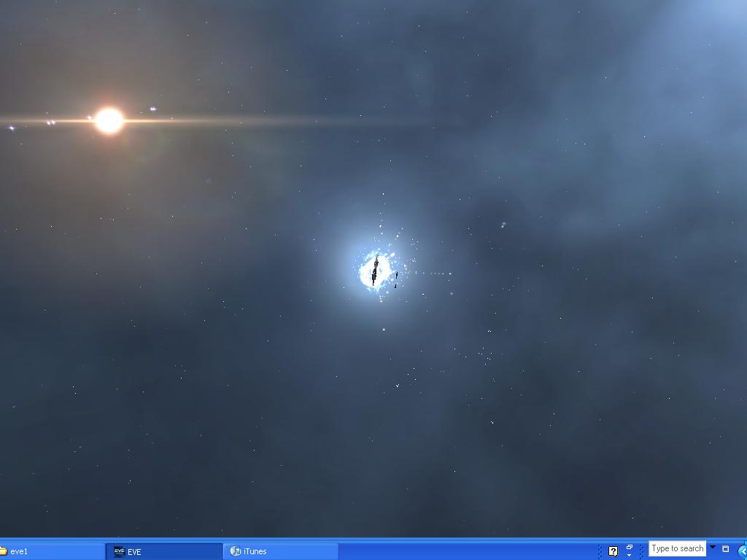Expand hidden tray icons with the chevron
The width and height of the screenshot is (747, 560).
(x=742, y=551)
